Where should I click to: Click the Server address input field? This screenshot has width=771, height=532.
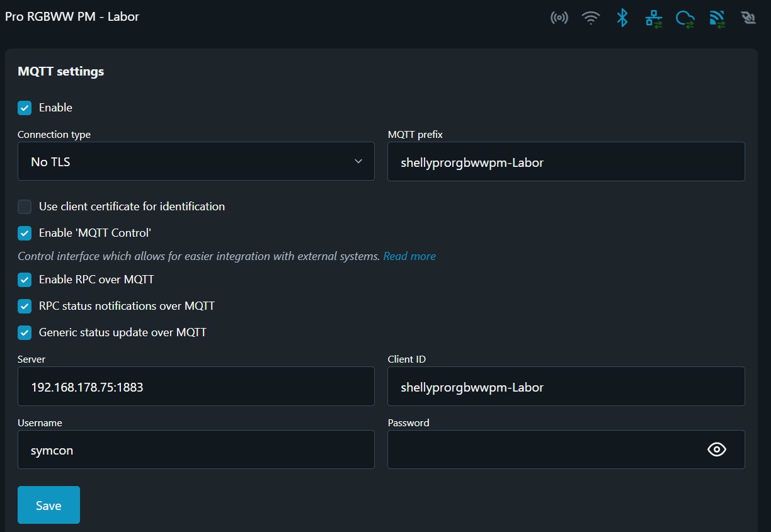pyautogui.click(x=196, y=387)
